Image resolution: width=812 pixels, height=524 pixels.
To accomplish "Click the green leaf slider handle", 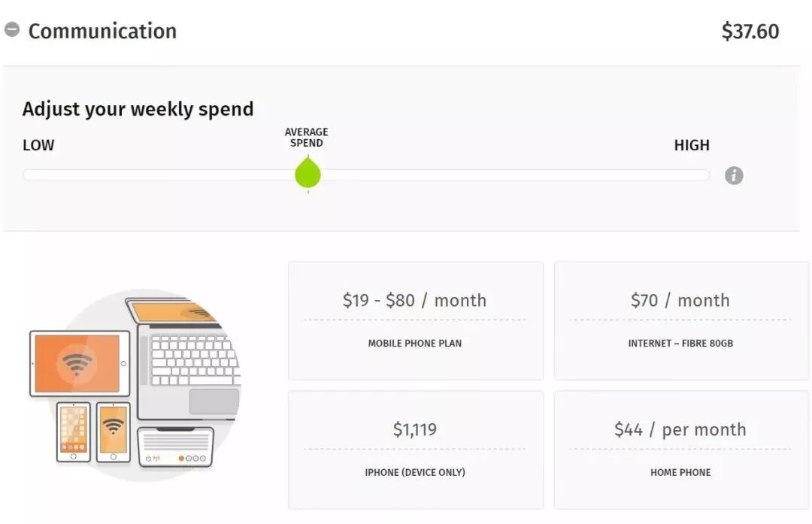I will [308, 174].
